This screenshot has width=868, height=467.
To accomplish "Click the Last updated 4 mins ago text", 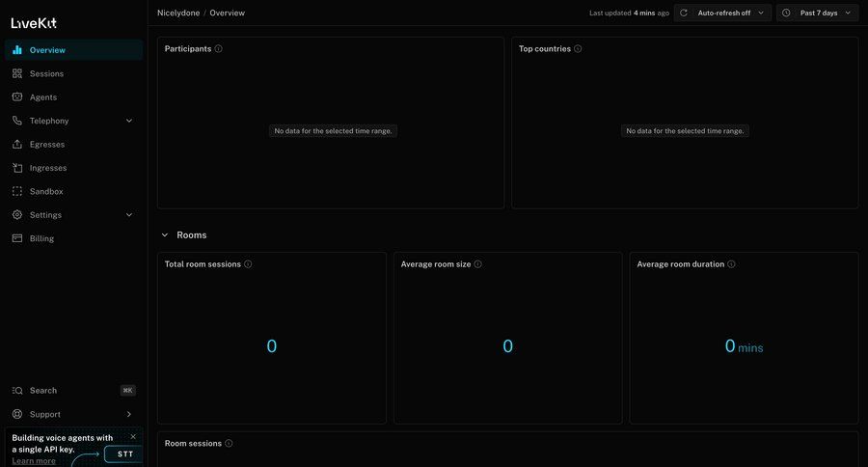I will (x=630, y=13).
